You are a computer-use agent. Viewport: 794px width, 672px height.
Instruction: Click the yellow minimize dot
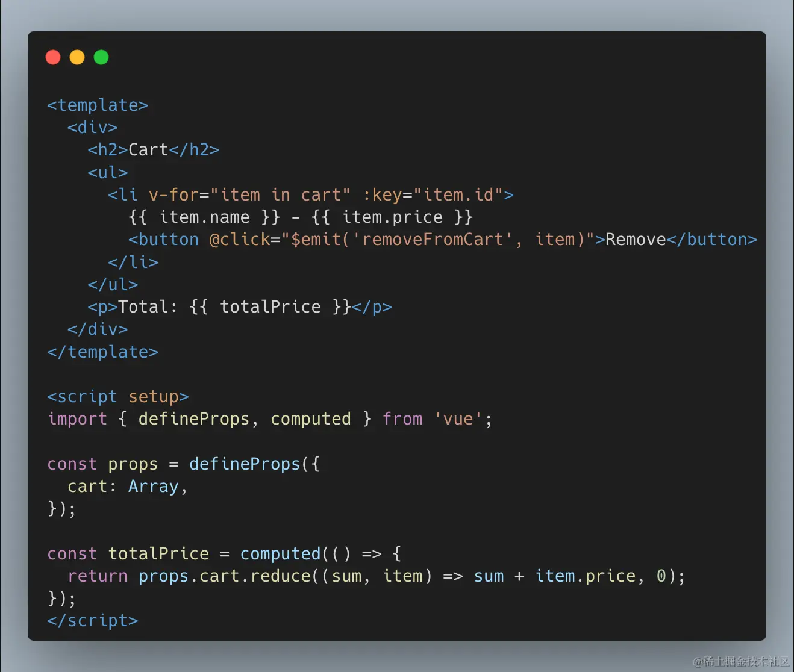77,57
